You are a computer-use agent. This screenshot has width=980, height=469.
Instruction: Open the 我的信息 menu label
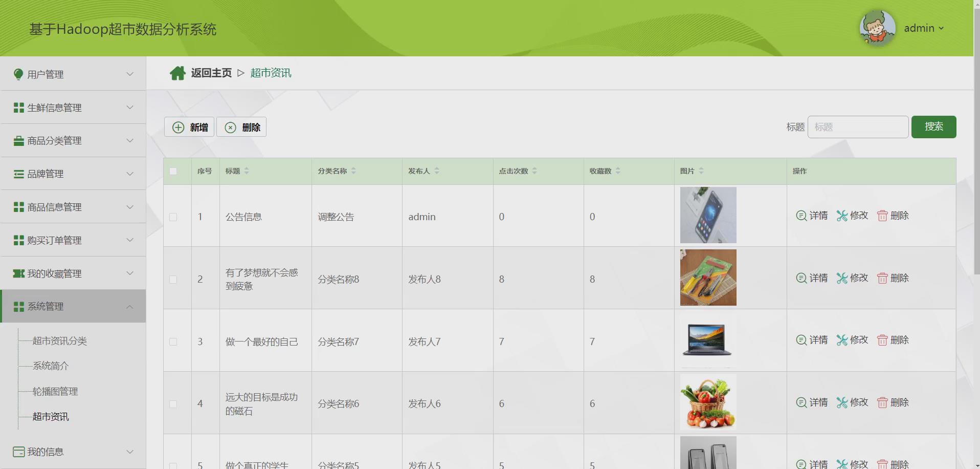46,452
